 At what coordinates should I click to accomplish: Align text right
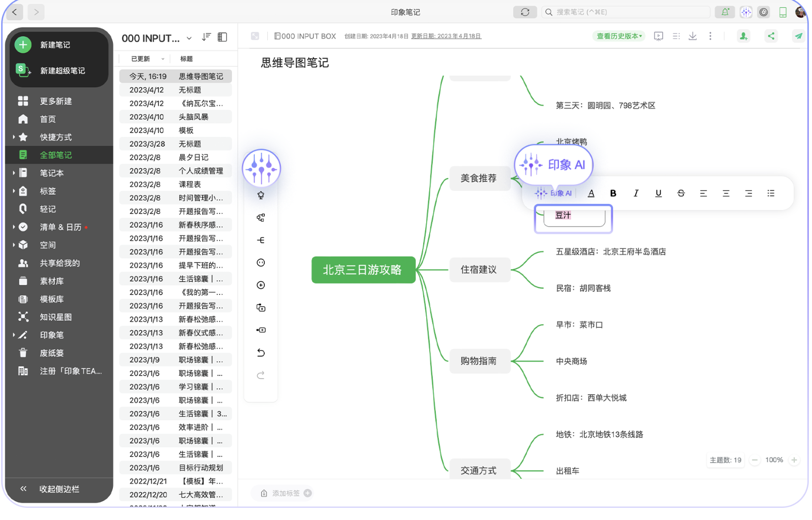pyautogui.click(x=748, y=193)
